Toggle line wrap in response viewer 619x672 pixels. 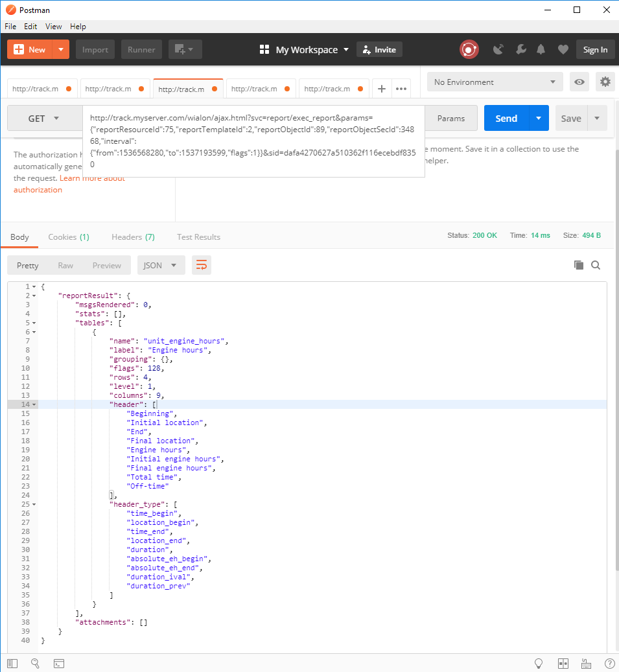click(202, 265)
